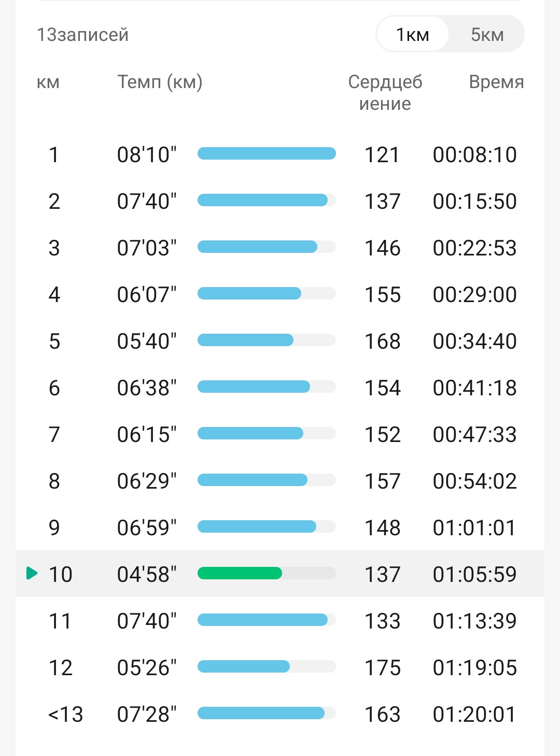Screen dimensions: 560x756
Task: Select the final <13 partial kilometer row
Action: pyautogui.click(x=280, y=714)
